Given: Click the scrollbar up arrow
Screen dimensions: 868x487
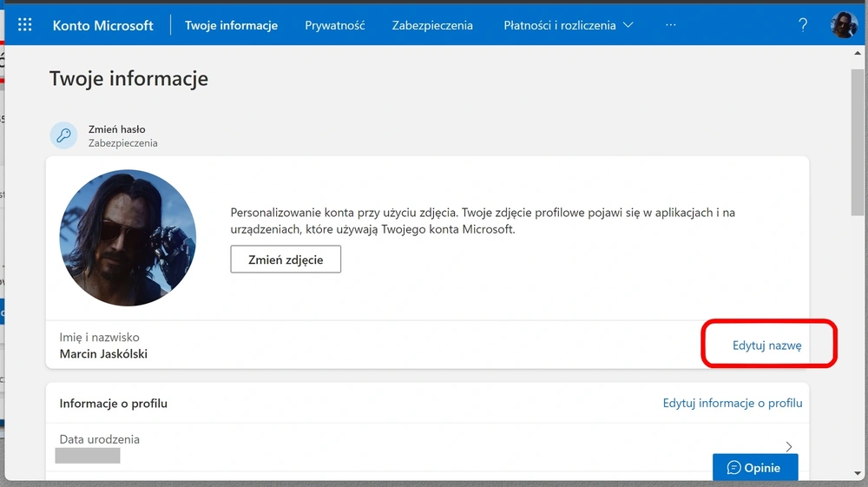Looking at the screenshot, I should click(858, 53).
